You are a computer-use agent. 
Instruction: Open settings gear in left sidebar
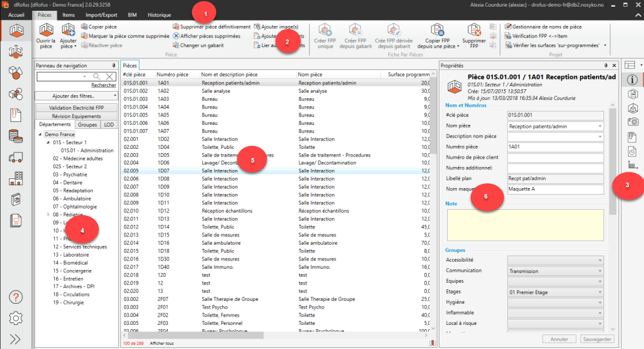coord(16,318)
